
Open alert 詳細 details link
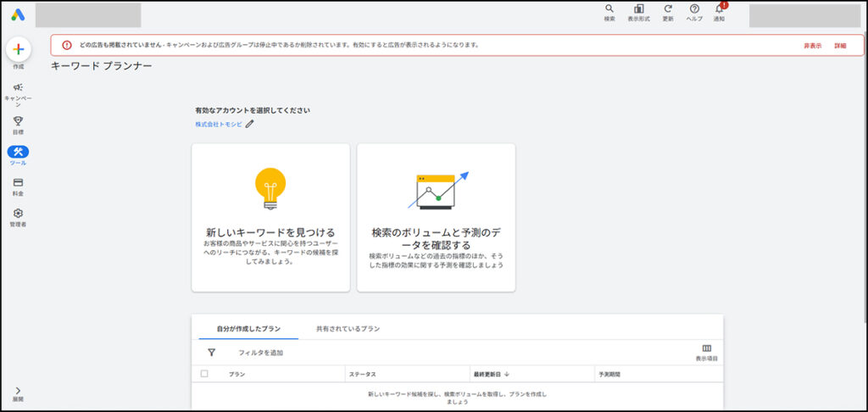click(x=840, y=46)
